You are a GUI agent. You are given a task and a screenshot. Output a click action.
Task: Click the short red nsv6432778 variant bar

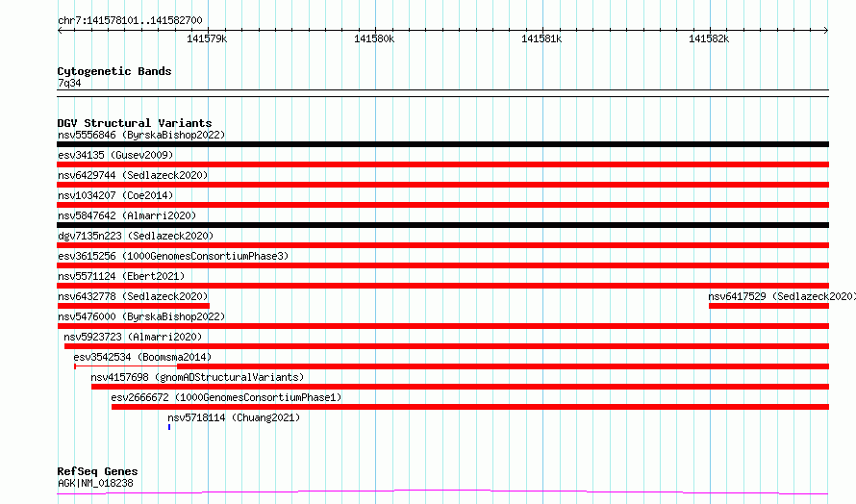pyautogui.click(x=133, y=306)
